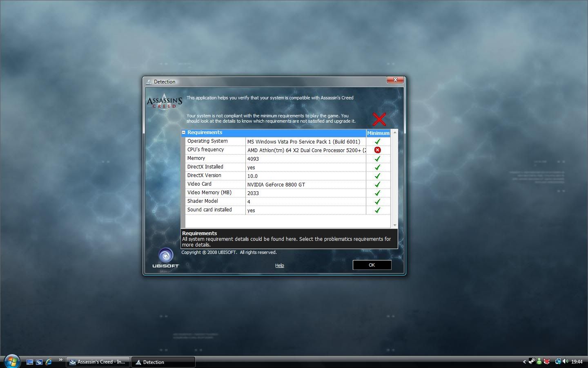
Task: Click the MS Windows Vista Pro value
Action: click(303, 142)
